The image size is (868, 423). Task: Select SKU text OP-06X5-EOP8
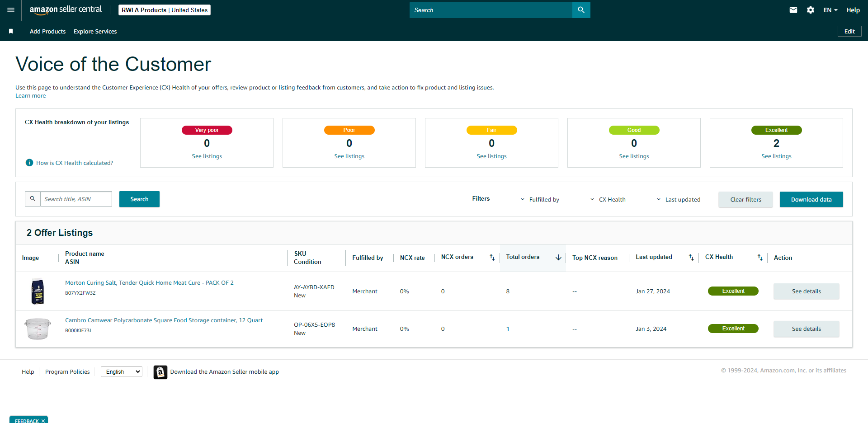tap(314, 324)
